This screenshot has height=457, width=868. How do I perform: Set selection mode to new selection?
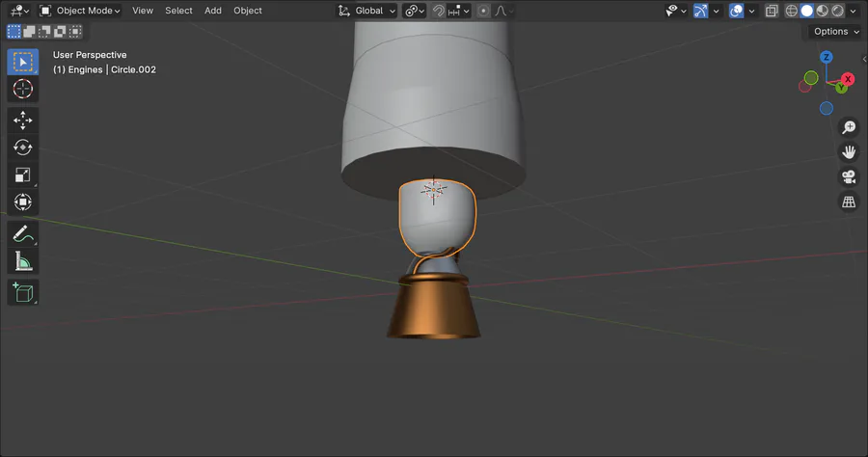pyautogui.click(x=14, y=32)
